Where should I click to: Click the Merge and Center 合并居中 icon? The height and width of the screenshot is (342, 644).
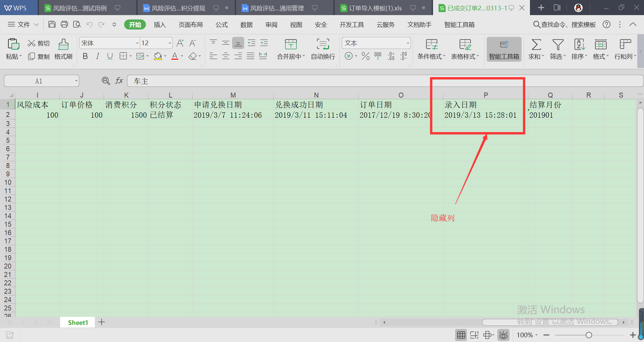click(290, 44)
